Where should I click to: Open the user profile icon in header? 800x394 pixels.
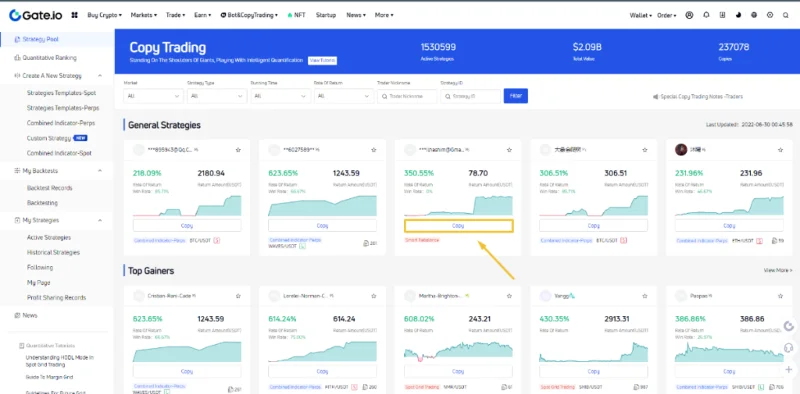[x=689, y=15]
